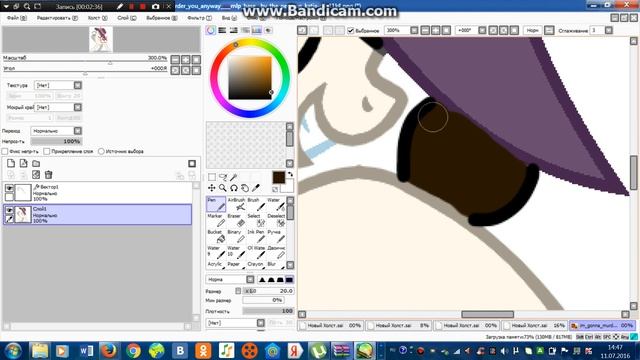This screenshot has width=640, height=360.
Task: Zoom in with Масштаб plus button
Action: tap(186, 60)
